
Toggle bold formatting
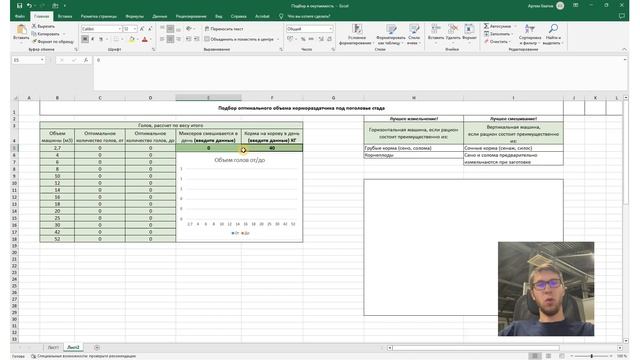point(85,39)
